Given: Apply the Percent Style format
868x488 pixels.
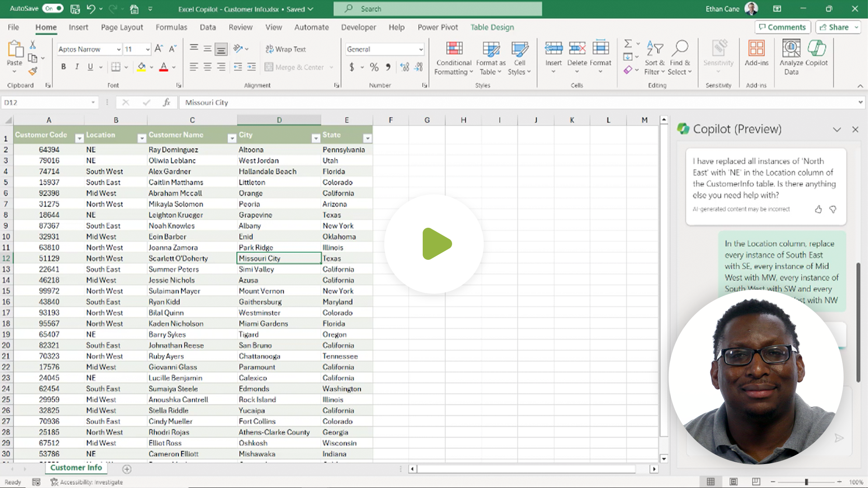Looking at the screenshot, I should pos(374,66).
